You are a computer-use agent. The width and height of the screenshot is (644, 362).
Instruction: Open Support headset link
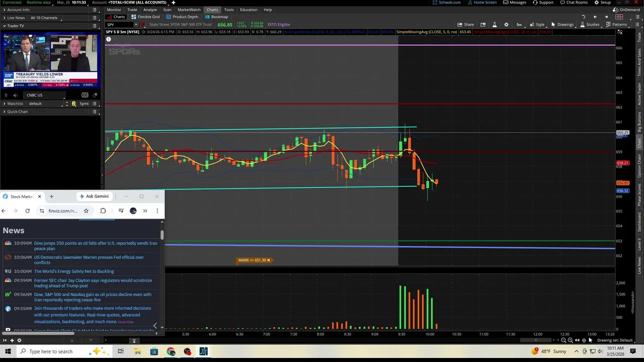pyautogui.click(x=542, y=3)
